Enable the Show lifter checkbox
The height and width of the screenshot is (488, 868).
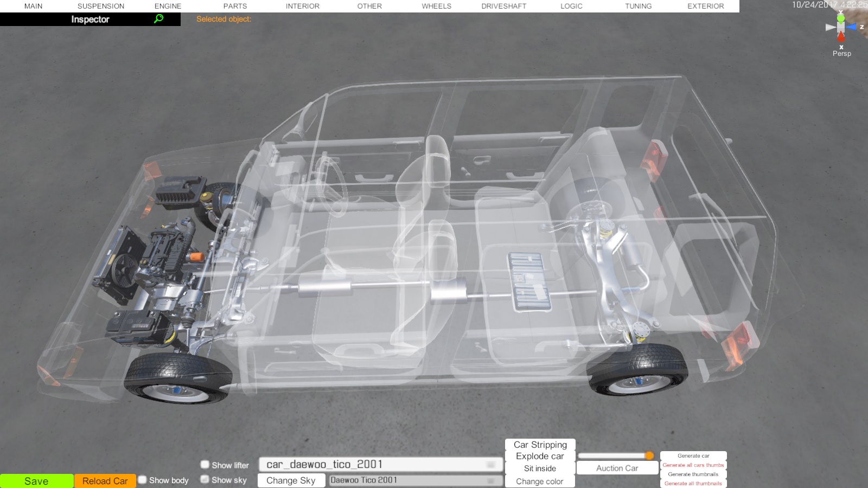pyautogui.click(x=205, y=465)
